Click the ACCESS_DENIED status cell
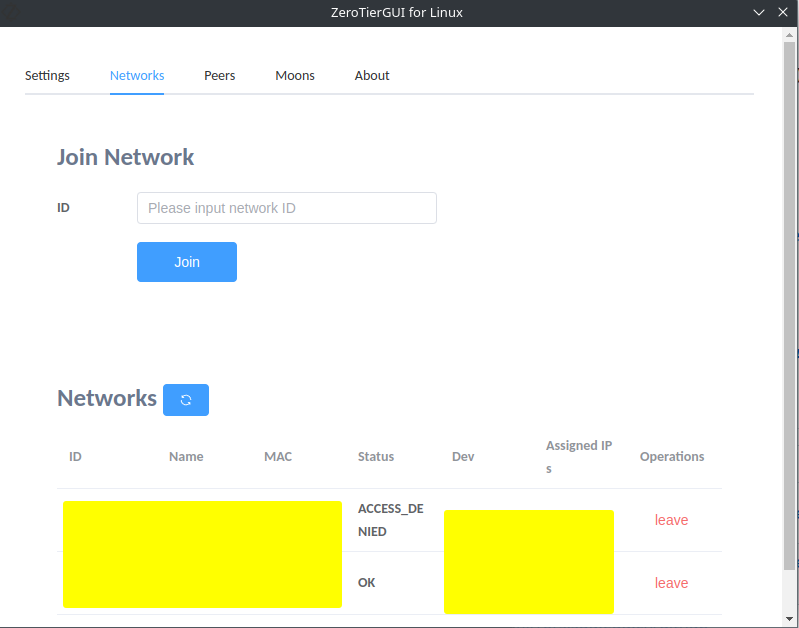The image size is (799, 628). (x=391, y=520)
